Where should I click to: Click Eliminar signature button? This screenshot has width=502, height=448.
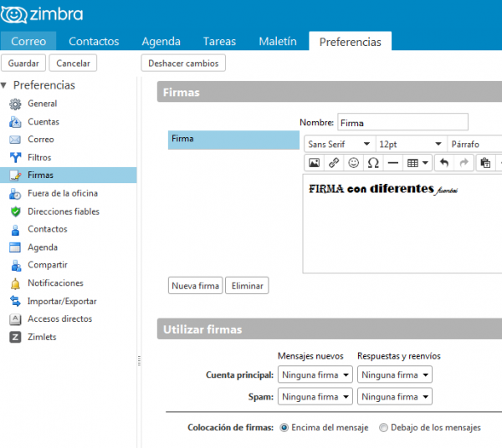coord(247,286)
